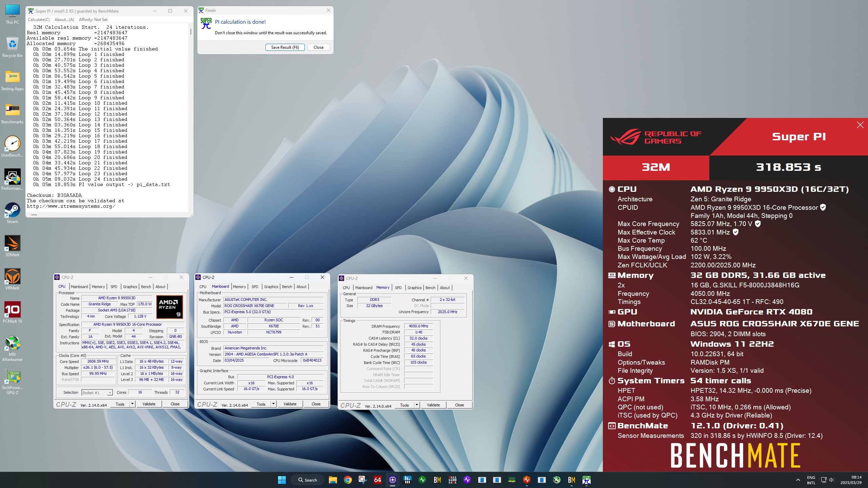
Task: Click Tools button in CPU-Z CPU window
Action: [x=120, y=404]
